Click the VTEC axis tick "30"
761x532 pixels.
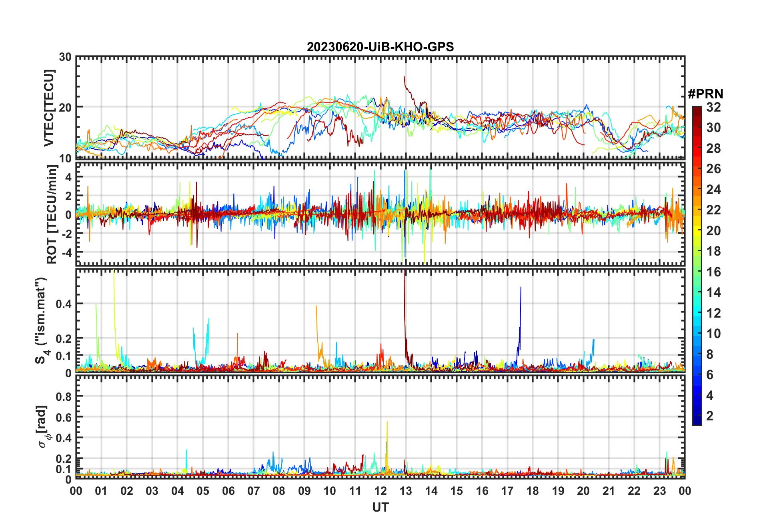[65, 57]
